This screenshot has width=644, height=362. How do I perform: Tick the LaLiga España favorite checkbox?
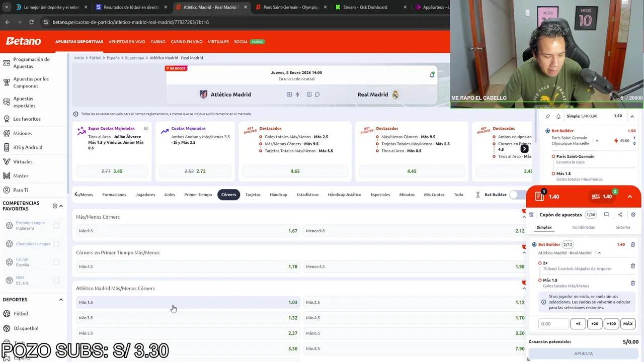56,262
